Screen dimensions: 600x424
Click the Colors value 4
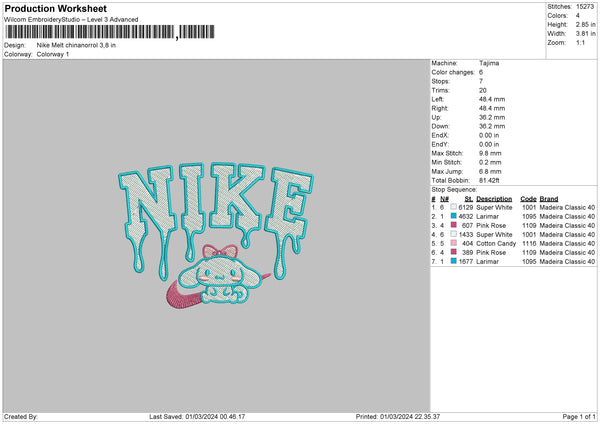click(578, 16)
